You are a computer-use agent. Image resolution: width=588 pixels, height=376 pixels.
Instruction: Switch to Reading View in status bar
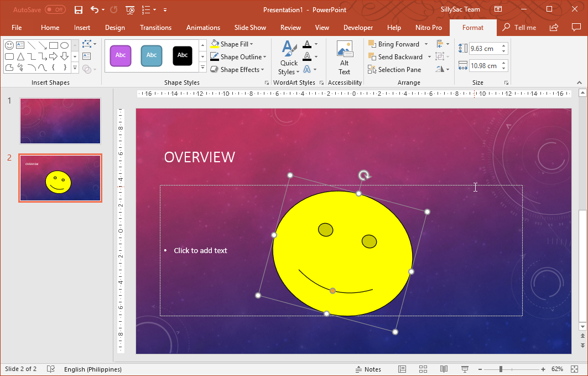pos(444,369)
